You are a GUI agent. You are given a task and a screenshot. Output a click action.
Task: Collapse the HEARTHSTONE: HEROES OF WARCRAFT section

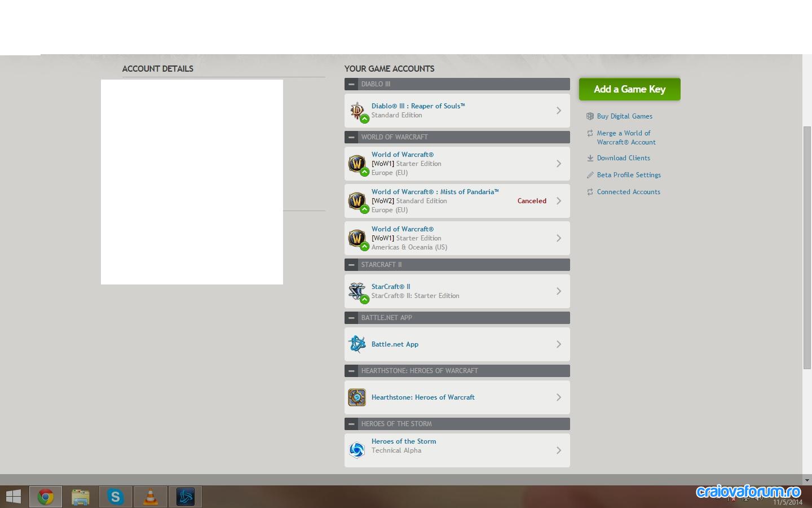[x=351, y=371]
